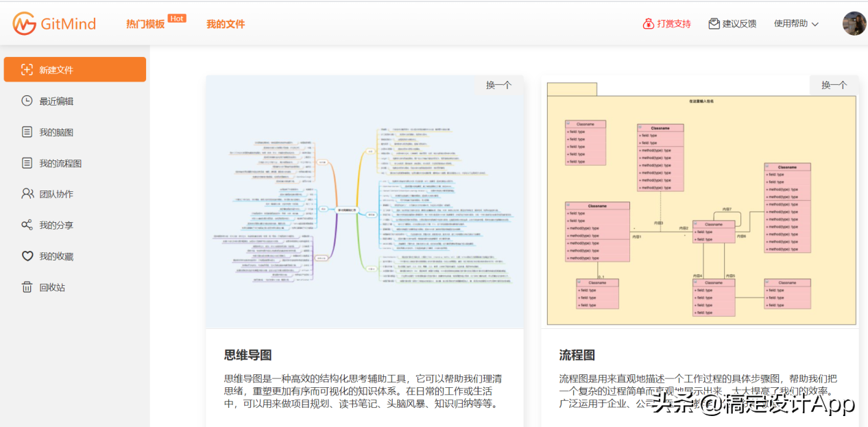
Task: Click the GitMind logo icon
Action: tap(24, 24)
